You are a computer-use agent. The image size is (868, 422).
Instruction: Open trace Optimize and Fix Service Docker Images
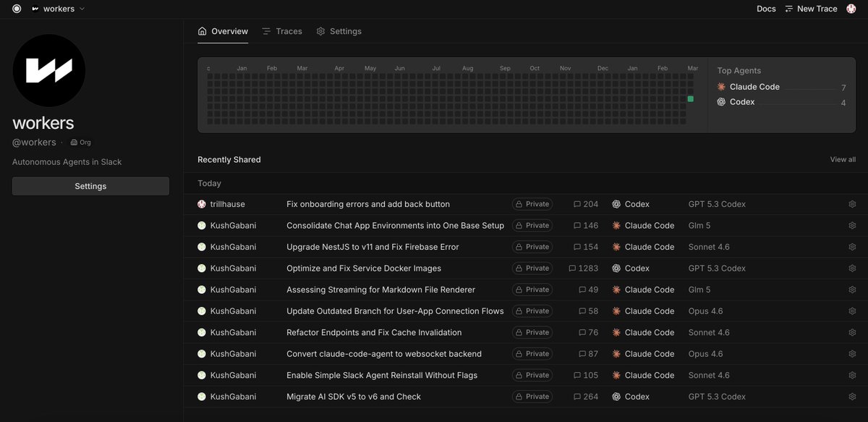364,268
